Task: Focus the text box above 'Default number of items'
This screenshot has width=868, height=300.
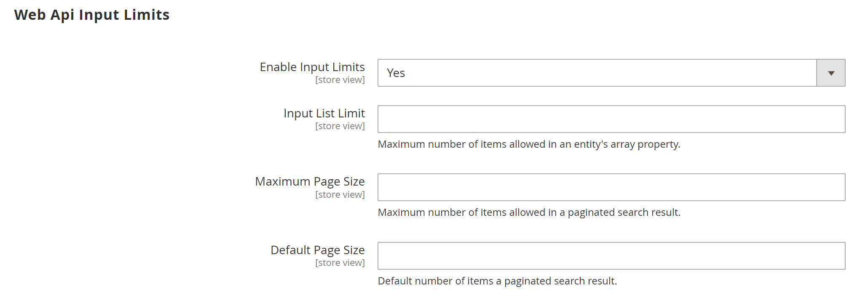Action: coord(611,256)
